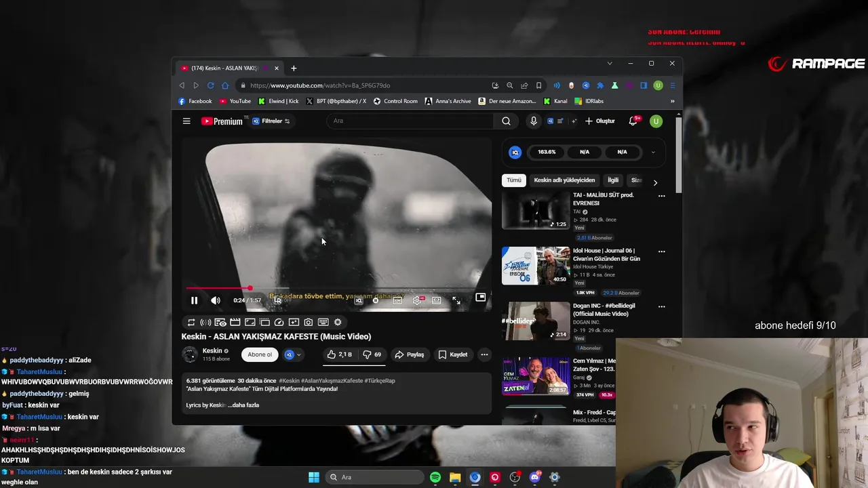The image size is (868, 488).
Task: Open the player settings gear with HD badge
Action: click(418, 300)
